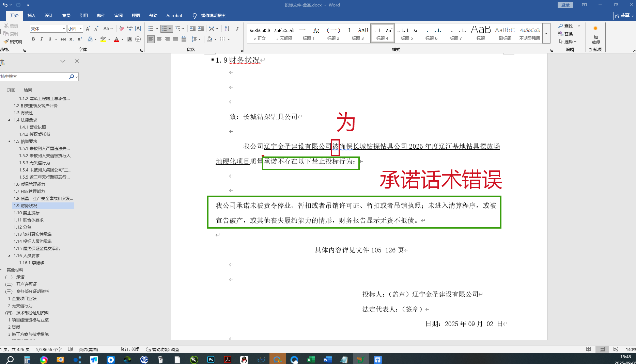Image resolution: width=636 pixels, height=364 pixels.
Task: Open the font name dropdown (宋体)
Action: pos(64,29)
